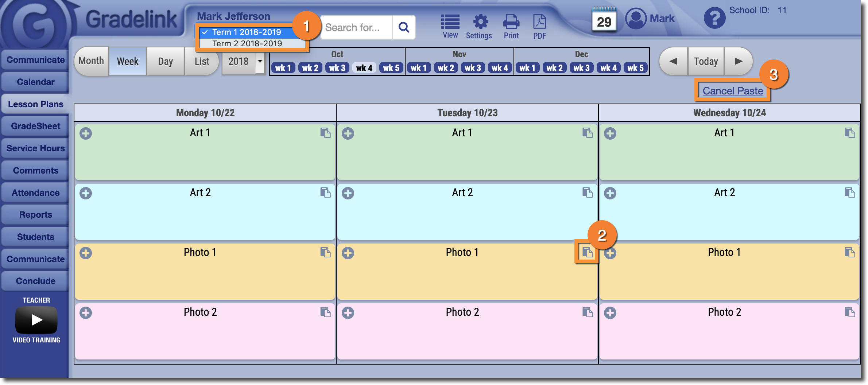Switch to Day view

[x=165, y=61]
